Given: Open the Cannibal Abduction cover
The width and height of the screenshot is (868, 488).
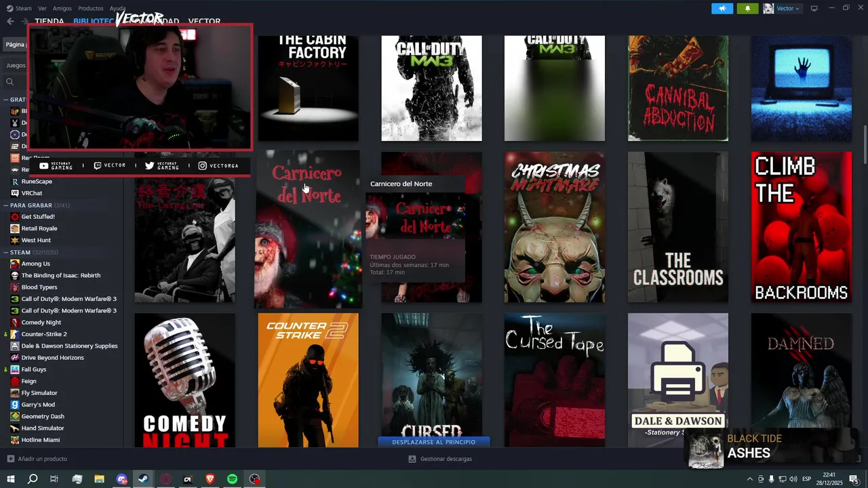Looking at the screenshot, I should 678,88.
